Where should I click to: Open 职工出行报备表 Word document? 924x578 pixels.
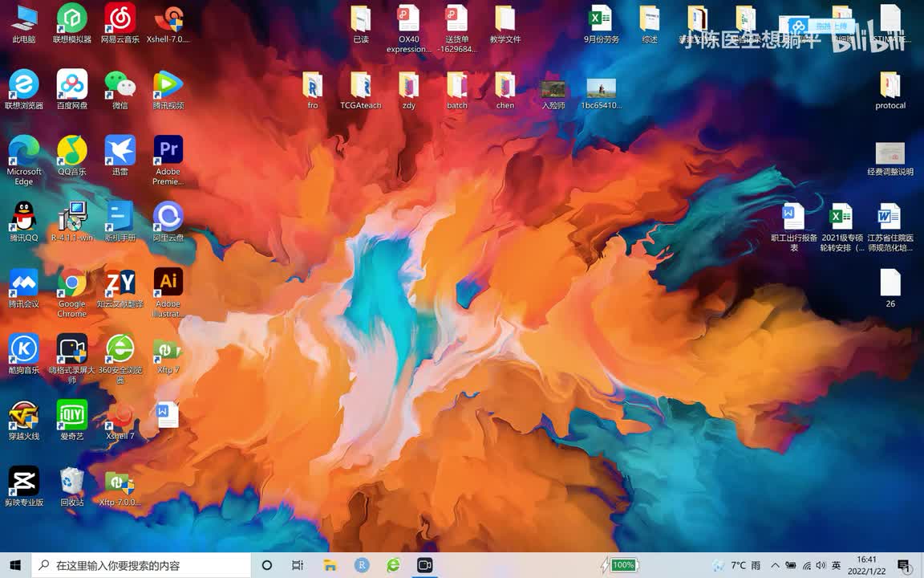pyautogui.click(x=794, y=227)
